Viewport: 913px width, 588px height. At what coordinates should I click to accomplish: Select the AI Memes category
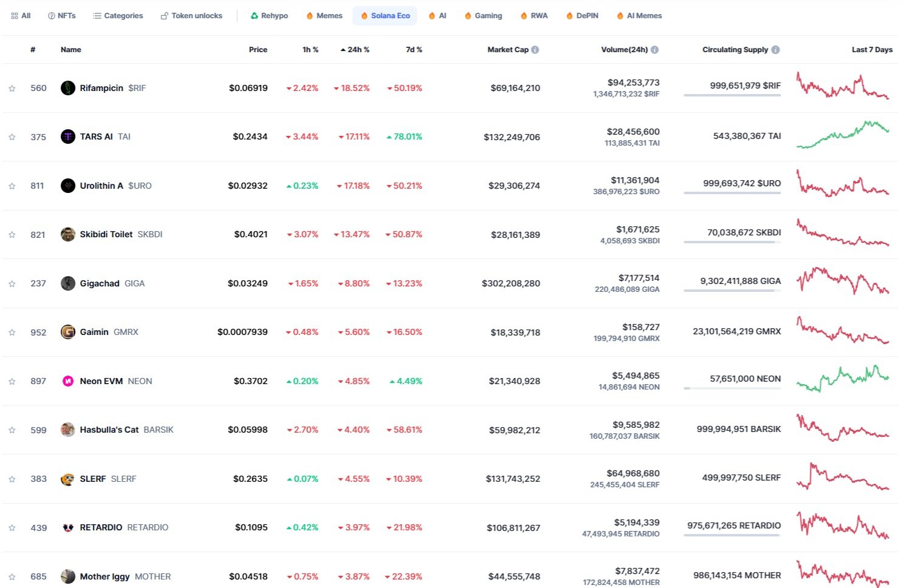(639, 16)
